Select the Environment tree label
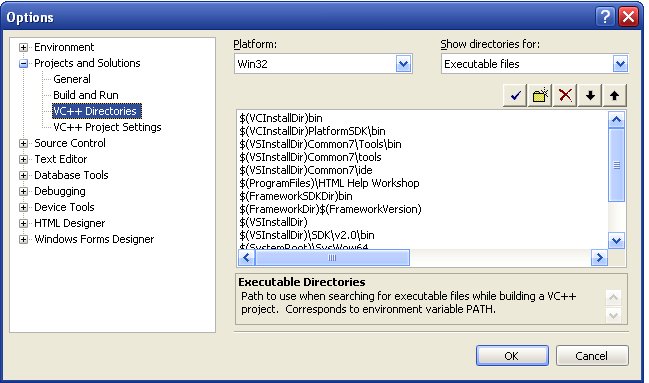Image resolution: width=649 pixels, height=383 pixels. click(x=64, y=47)
